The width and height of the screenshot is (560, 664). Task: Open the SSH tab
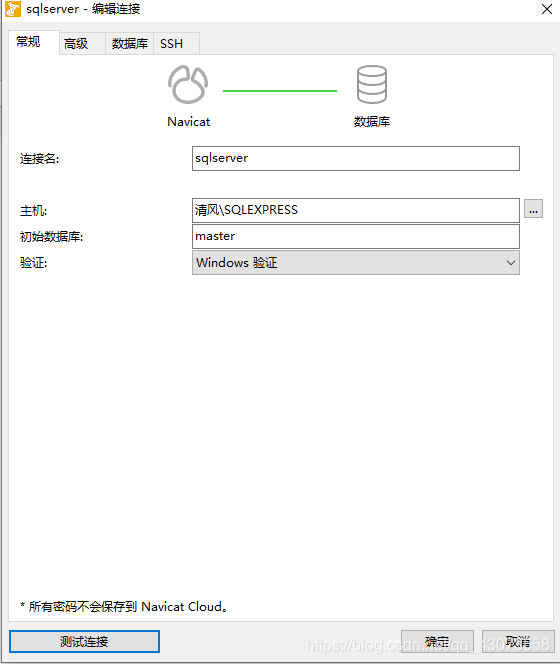pyautogui.click(x=176, y=44)
